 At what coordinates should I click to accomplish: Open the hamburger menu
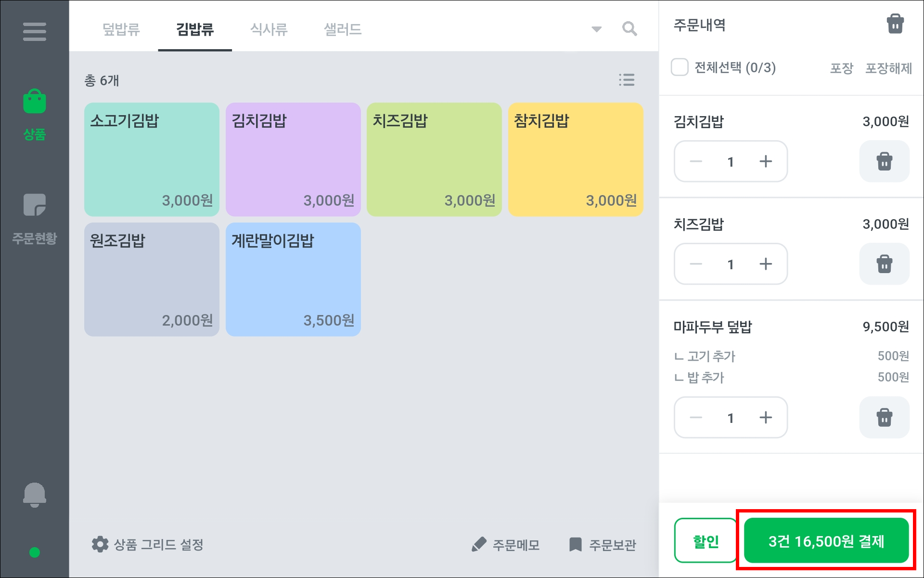click(34, 32)
